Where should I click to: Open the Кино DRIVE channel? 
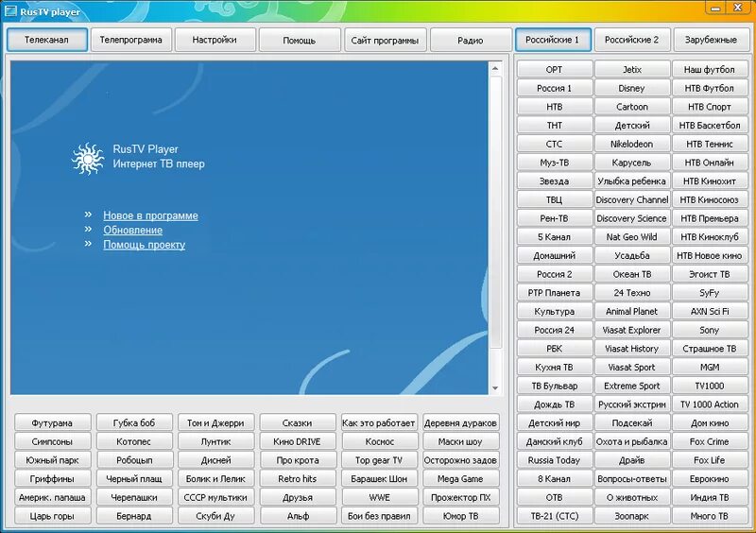point(297,442)
